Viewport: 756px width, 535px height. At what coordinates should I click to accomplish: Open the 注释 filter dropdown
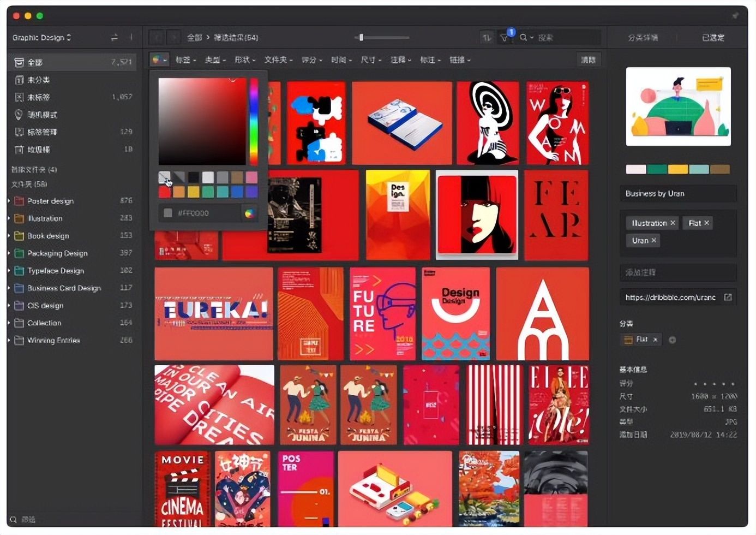pyautogui.click(x=400, y=60)
